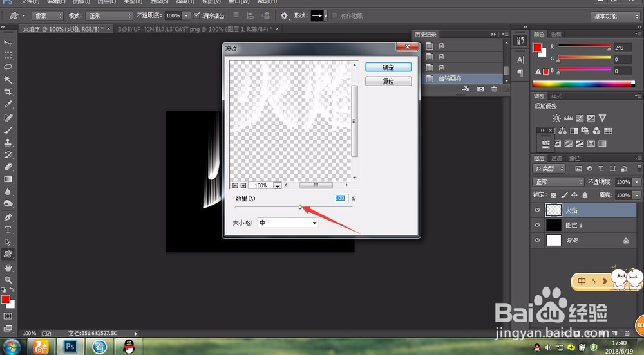644x355 pixels.
Task: Click the Vibrance triangle adjustment icon
Action: pyautogui.click(x=603, y=118)
